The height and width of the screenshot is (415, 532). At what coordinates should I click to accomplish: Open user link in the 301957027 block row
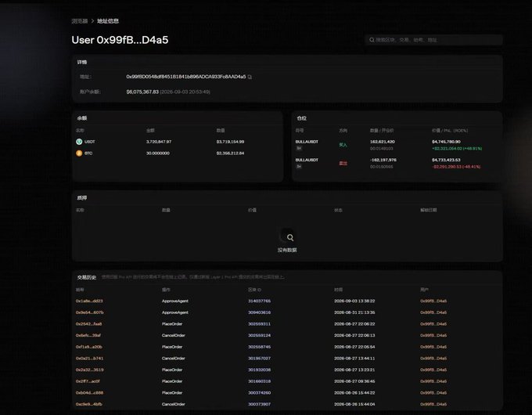[x=433, y=359]
